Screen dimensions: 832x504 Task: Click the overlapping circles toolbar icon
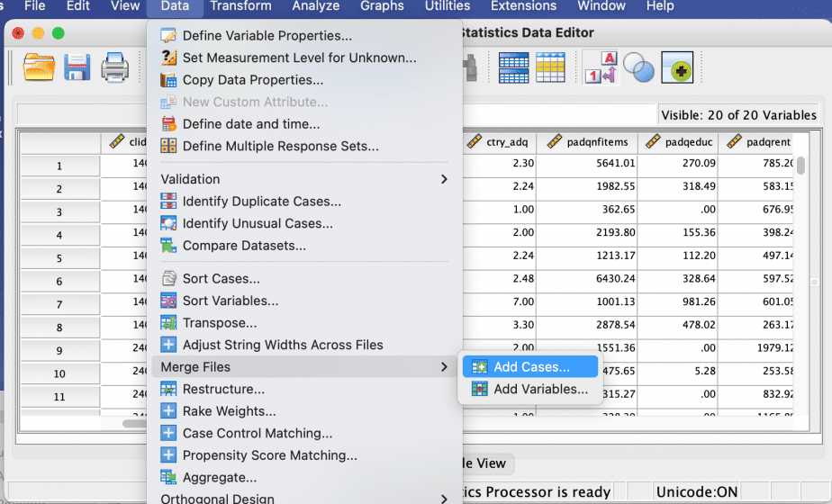(638, 67)
